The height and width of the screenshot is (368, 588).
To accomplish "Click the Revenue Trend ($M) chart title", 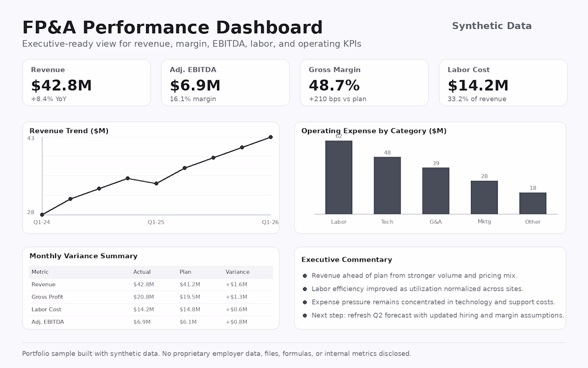I will 69,131.
